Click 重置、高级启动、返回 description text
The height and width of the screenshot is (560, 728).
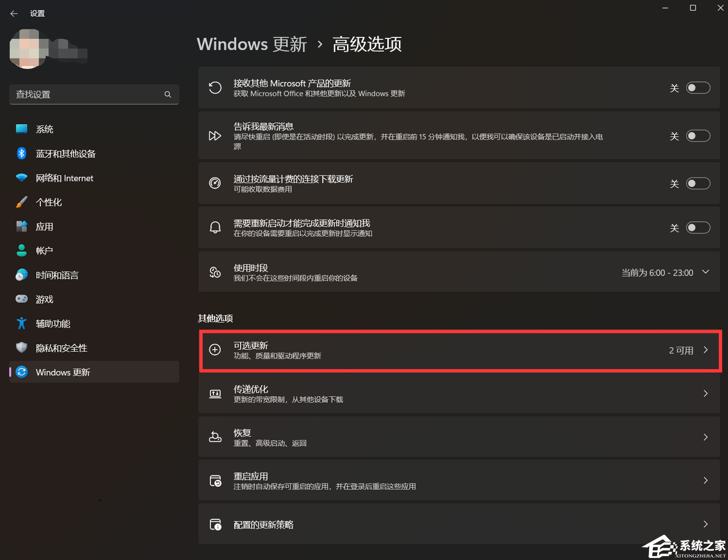[270, 443]
